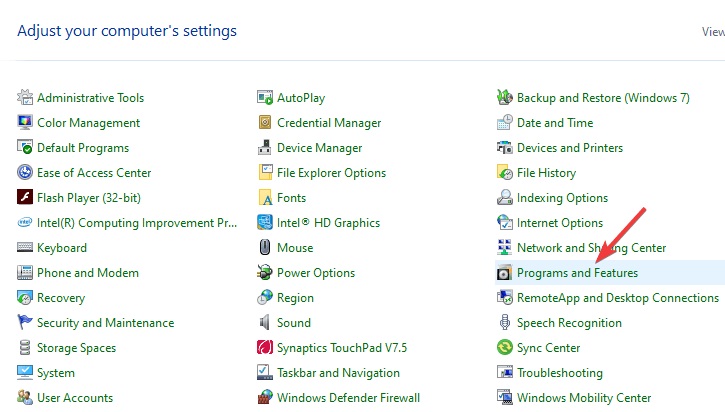
Task: Open the Windows Mobility Center link
Action: [584, 398]
